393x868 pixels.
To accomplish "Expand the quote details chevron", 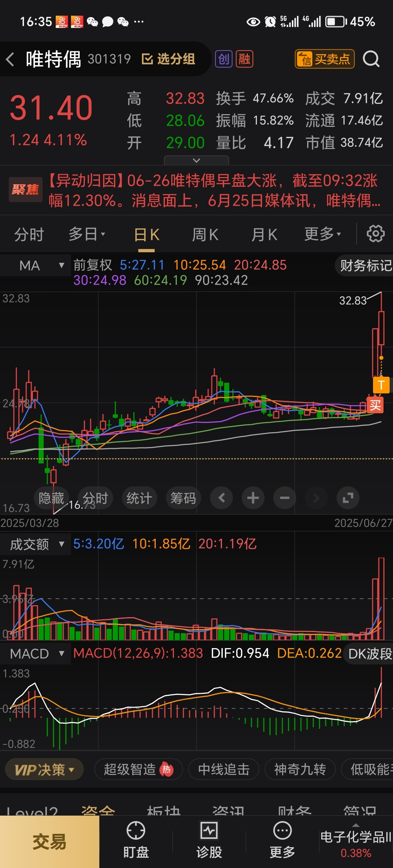I will tap(196, 160).
